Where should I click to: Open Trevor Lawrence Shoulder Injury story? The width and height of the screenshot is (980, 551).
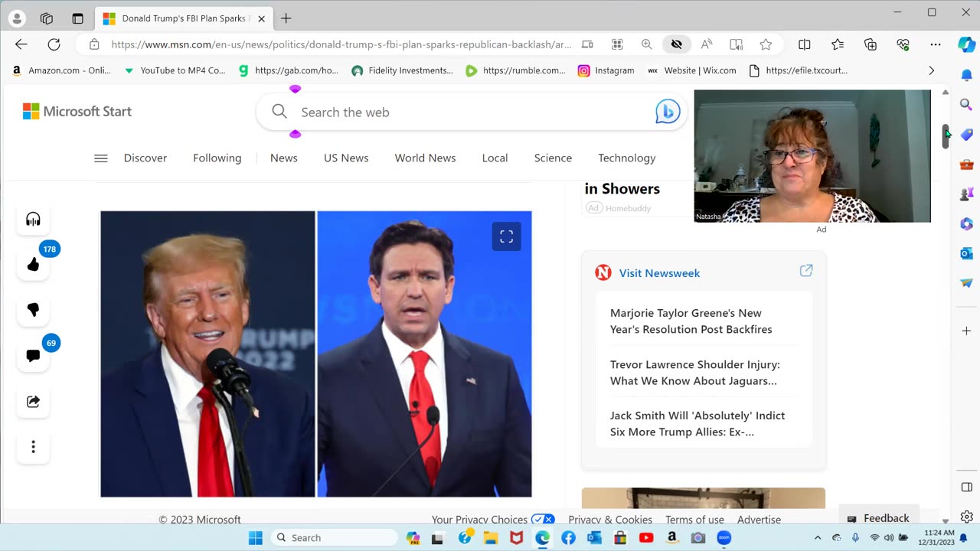694,373
